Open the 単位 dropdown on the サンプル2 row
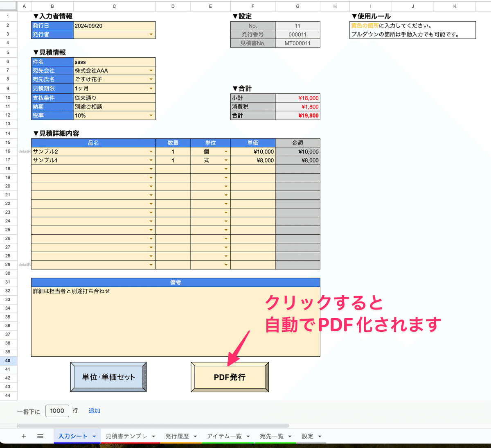 226,151
